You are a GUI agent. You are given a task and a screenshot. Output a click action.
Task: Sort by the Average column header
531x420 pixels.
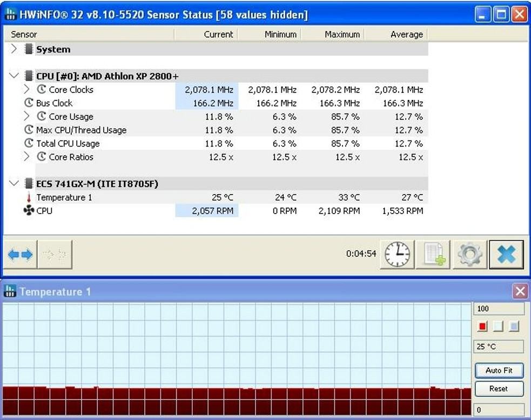point(396,34)
